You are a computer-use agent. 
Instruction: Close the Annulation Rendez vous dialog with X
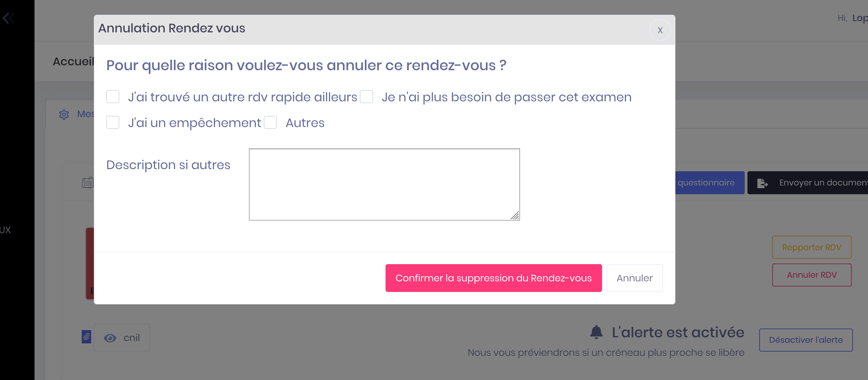click(x=660, y=30)
